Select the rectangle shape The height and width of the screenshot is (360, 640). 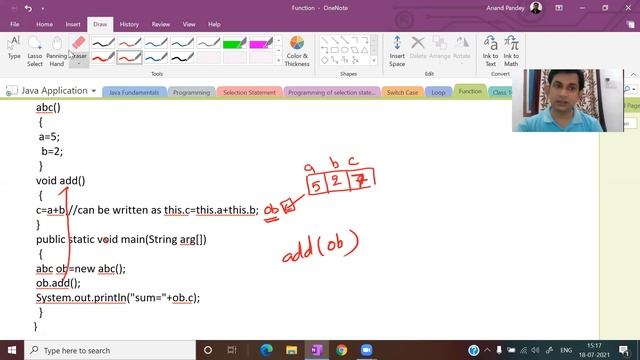pyautogui.click(x=335, y=50)
